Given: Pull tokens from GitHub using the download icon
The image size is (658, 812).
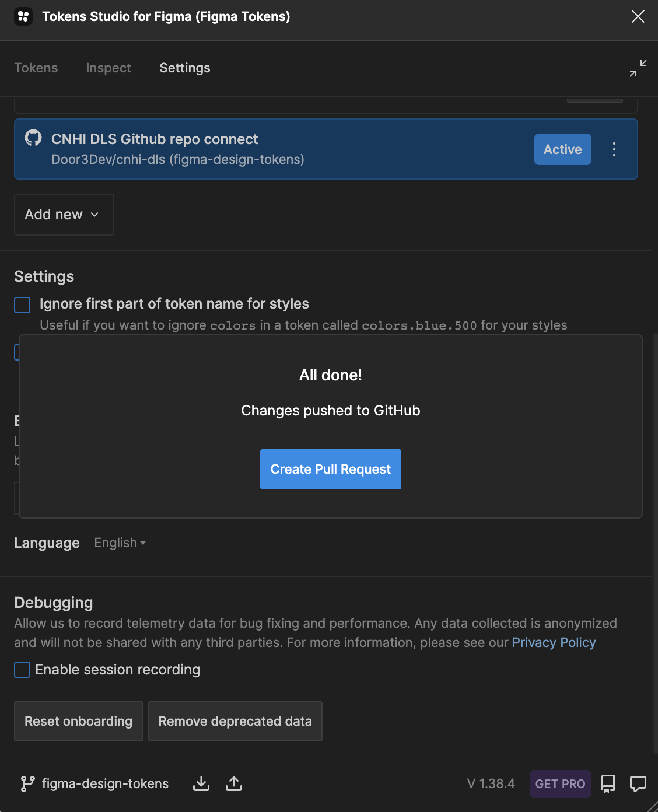Looking at the screenshot, I should pos(201,783).
